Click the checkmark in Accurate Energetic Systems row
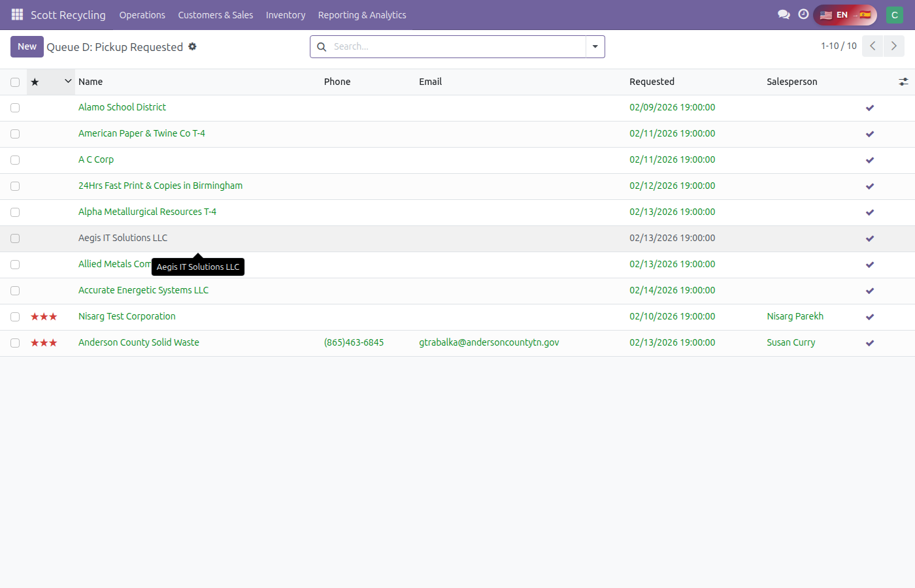The height and width of the screenshot is (588, 915). 870,291
